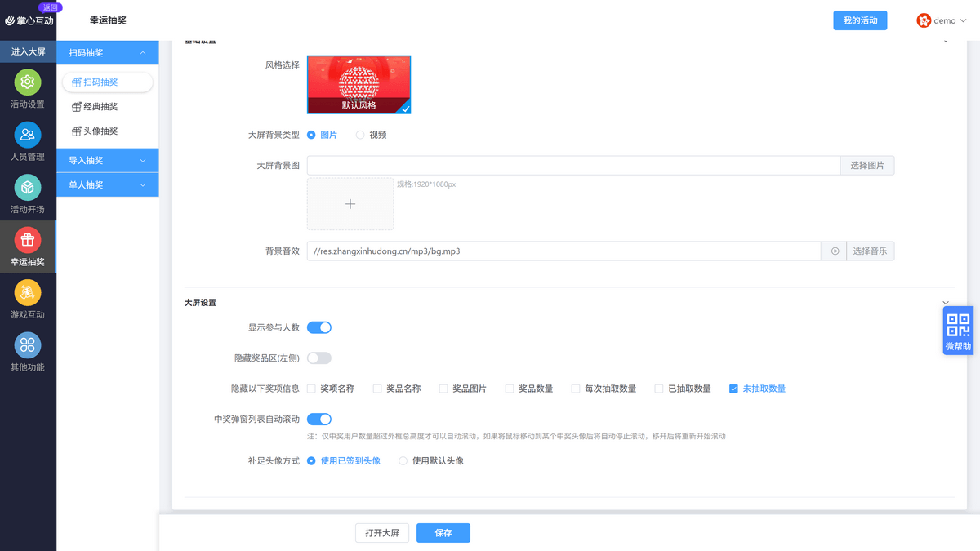
Task: Check the 每次抽取数量 checkbox
Action: pyautogui.click(x=576, y=389)
